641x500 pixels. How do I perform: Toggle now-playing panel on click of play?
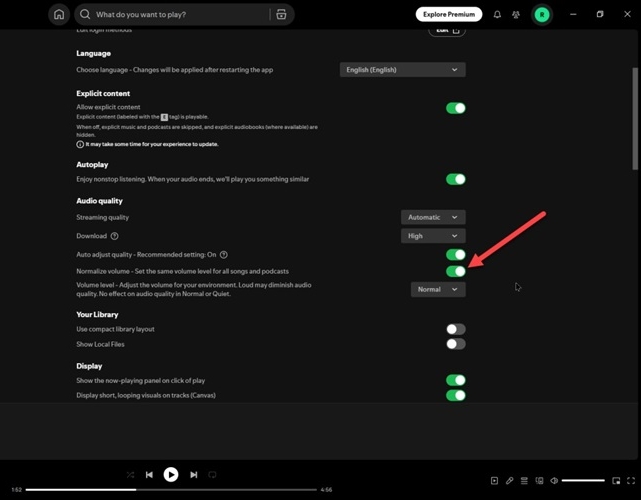coord(455,380)
